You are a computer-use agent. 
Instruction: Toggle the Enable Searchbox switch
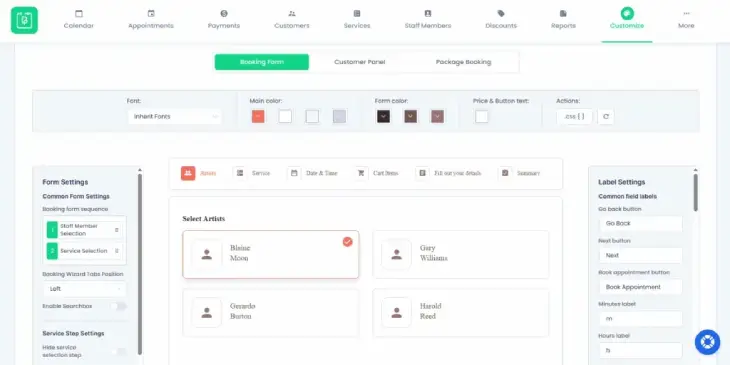coord(118,306)
